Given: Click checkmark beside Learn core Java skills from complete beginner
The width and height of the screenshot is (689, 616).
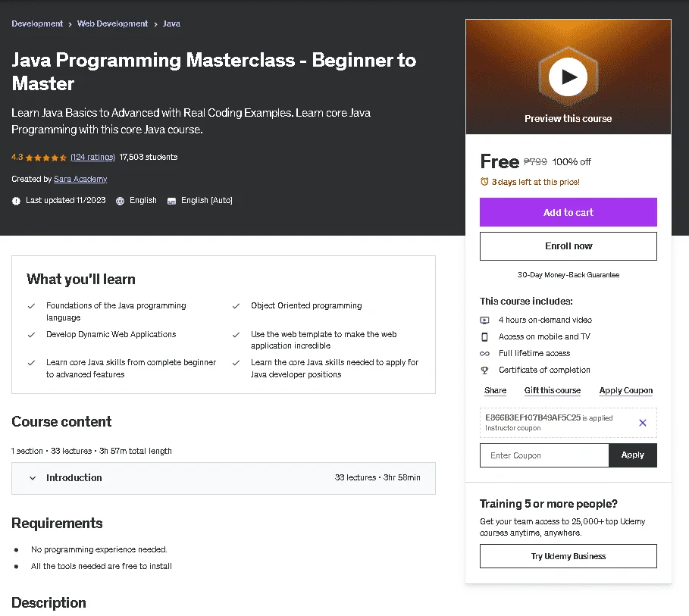Looking at the screenshot, I should coord(31,363).
